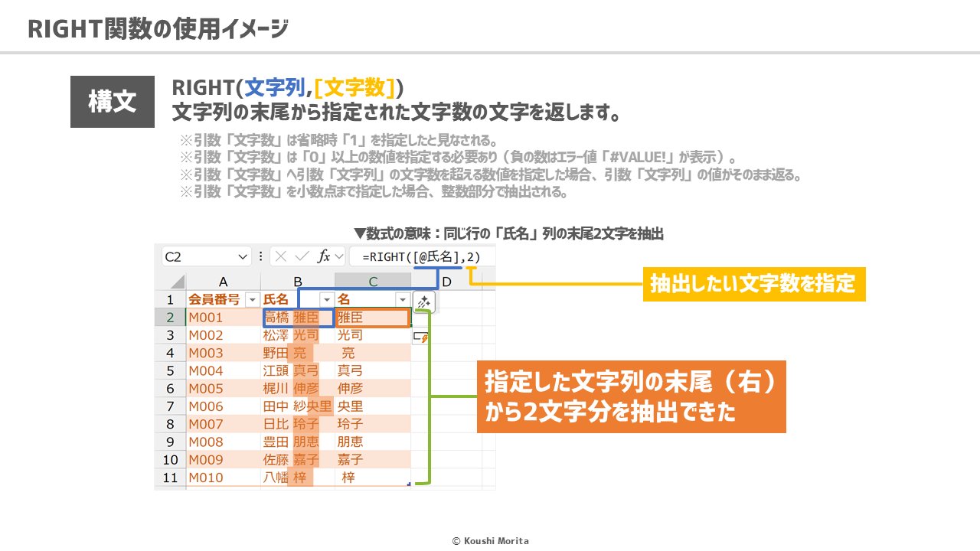Screen dimensions: 980x551
Task: Open the AutoCorrect options lightning icon
Action: [420, 336]
